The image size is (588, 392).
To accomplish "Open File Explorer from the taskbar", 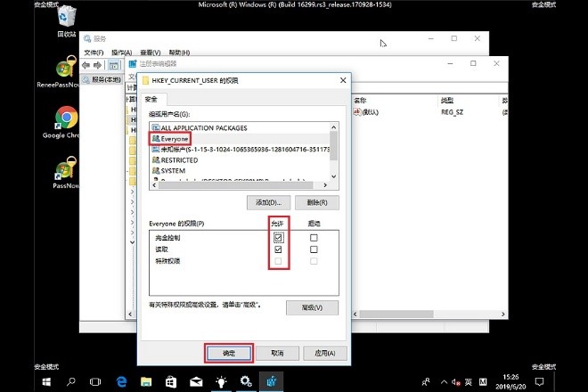I will pos(146,382).
